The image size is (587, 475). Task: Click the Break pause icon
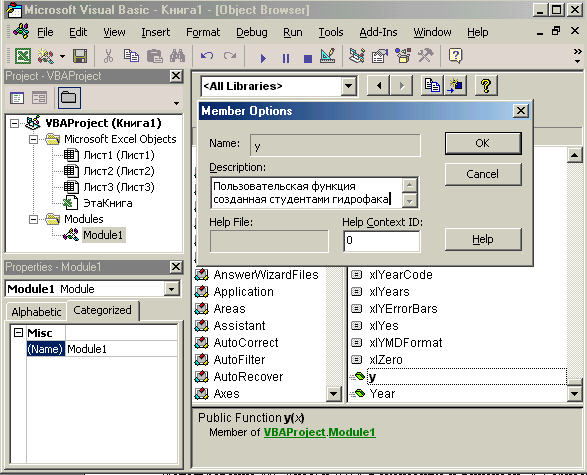click(286, 58)
